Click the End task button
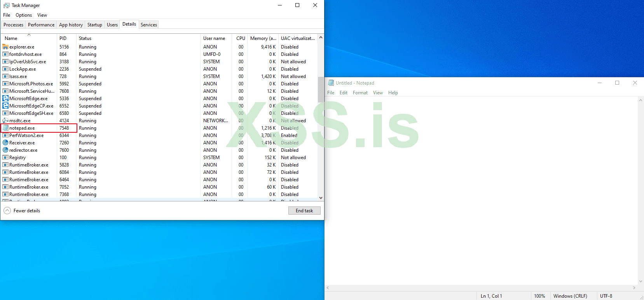The image size is (644, 300). (304, 211)
